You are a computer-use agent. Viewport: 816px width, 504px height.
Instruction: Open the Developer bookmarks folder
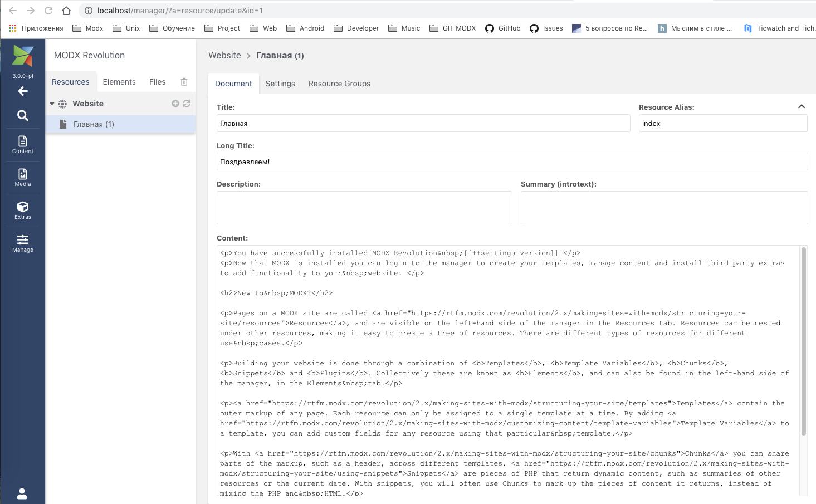[356, 28]
